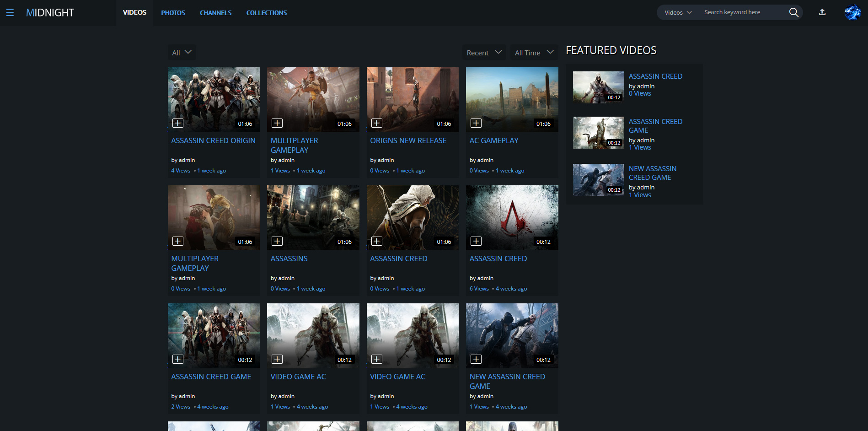Click '6 Views' under ASSASSIN CREED
The width and height of the screenshot is (868, 431).
pyautogui.click(x=479, y=288)
